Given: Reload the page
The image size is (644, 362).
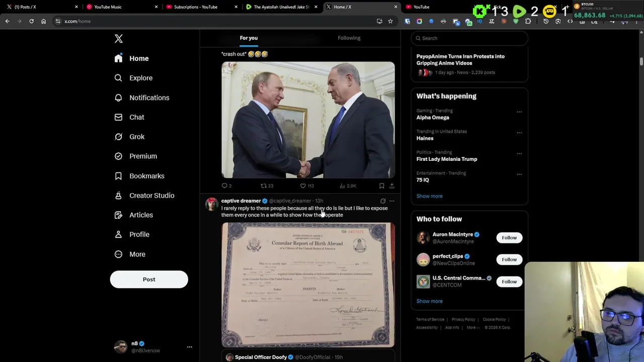Looking at the screenshot, I should coord(31,21).
